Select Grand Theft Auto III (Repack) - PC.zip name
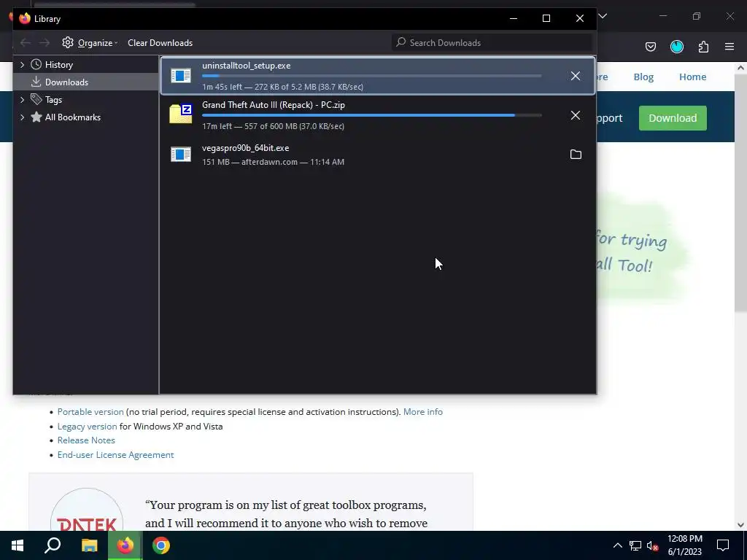747x560 pixels. 274,105
